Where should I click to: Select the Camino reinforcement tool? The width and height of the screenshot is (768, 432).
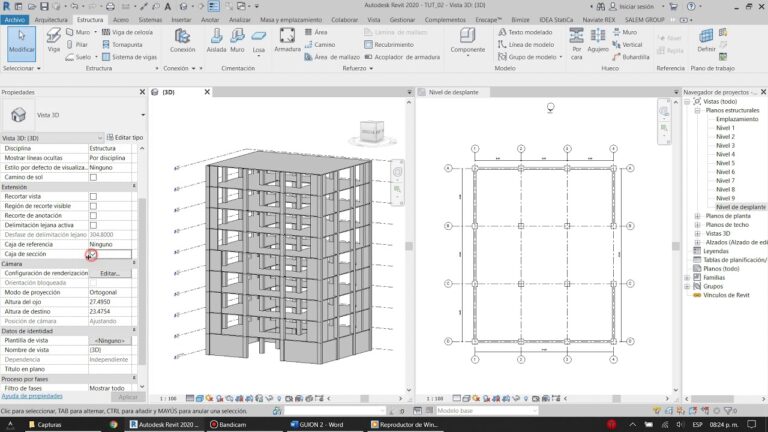pyautogui.click(x=320, y=45)
